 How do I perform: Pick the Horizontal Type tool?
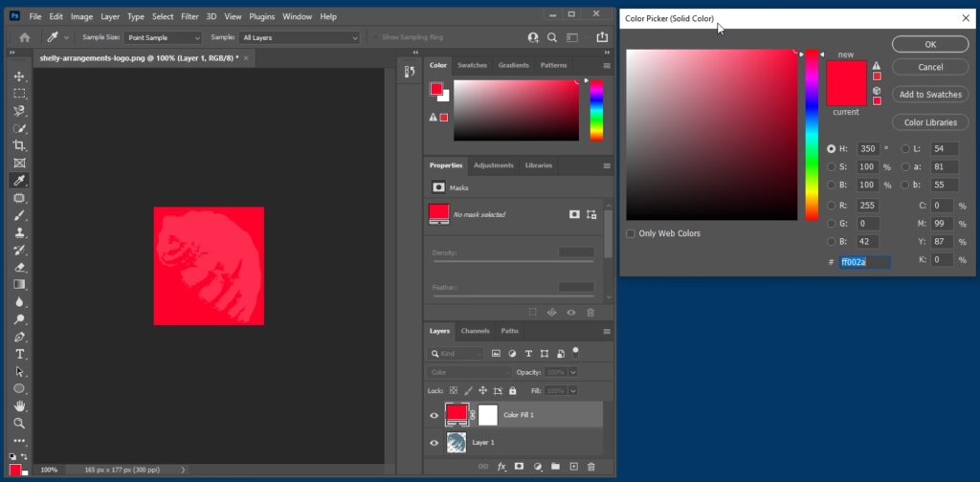19,354
